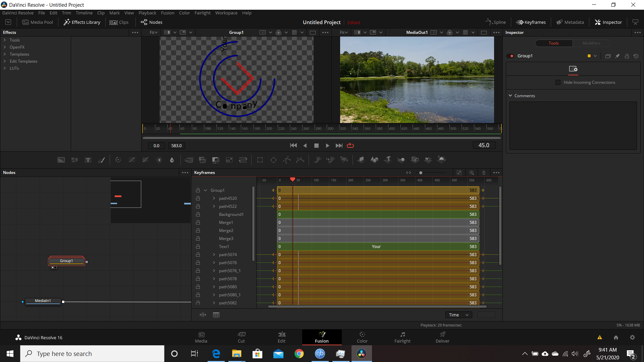Open the Workspace menu

(226, 13)
